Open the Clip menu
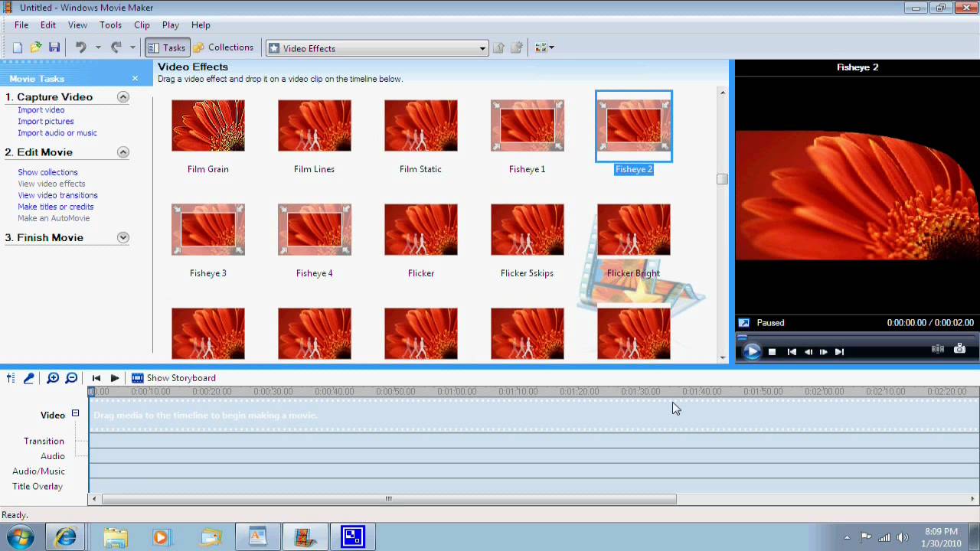 tap(142, 24)
